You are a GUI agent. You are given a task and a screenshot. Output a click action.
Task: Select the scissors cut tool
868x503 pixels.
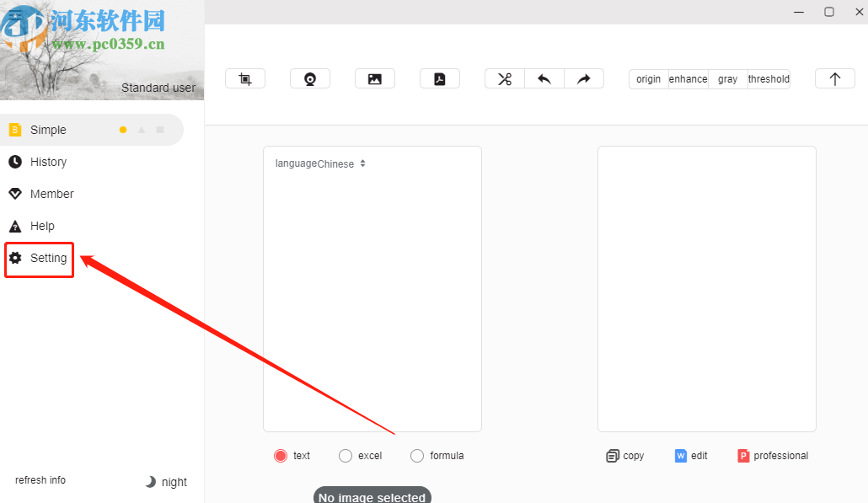504,78
